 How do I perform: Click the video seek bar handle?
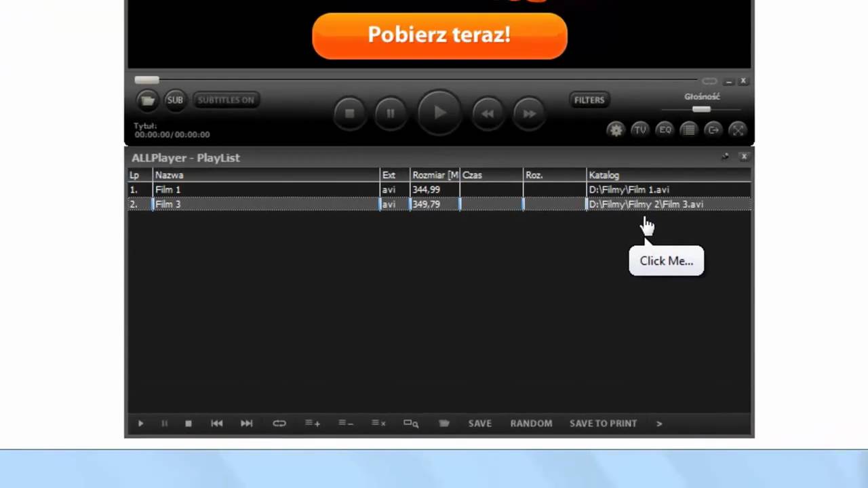click(x=146, y=80)
